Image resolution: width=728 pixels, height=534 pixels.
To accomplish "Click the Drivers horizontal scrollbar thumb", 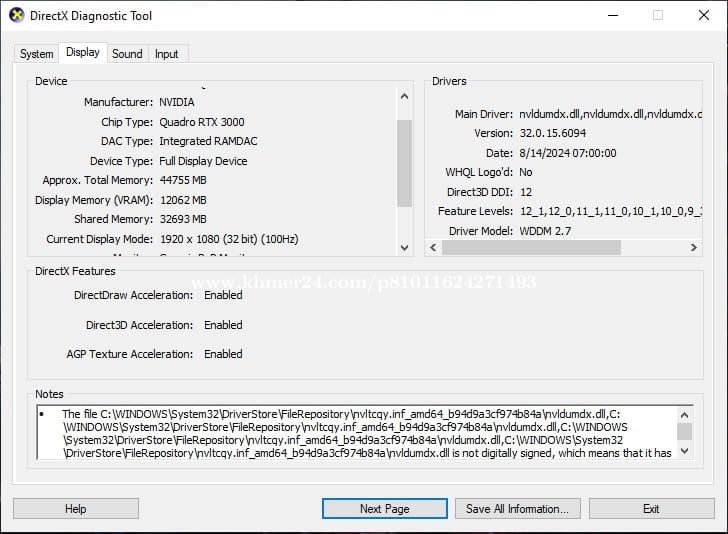I will click(532, 247).
